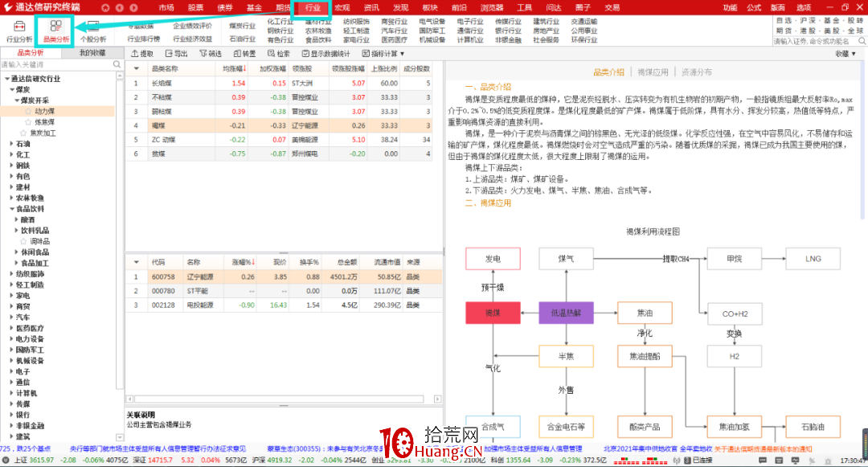Expand the 石油 tree node

point(11,144)
